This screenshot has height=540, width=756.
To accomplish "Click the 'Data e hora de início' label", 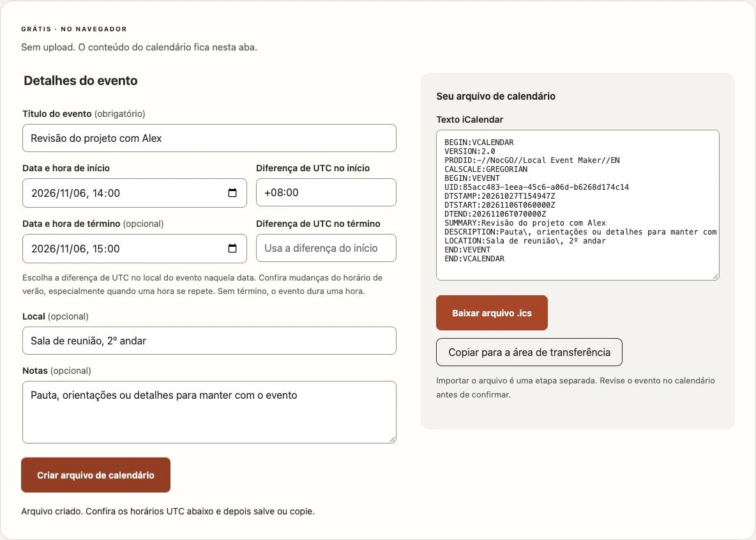I will click(x=66, y=169).
